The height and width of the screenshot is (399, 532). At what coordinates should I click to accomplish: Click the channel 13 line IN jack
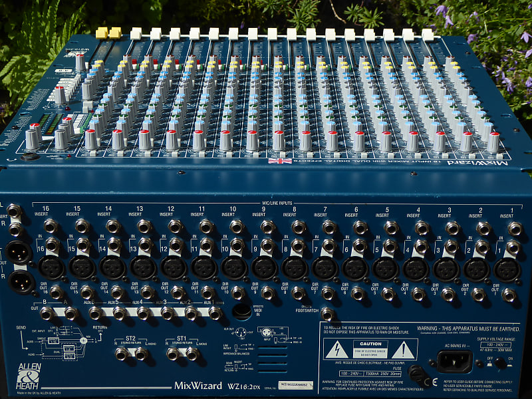tap(145, 244)
